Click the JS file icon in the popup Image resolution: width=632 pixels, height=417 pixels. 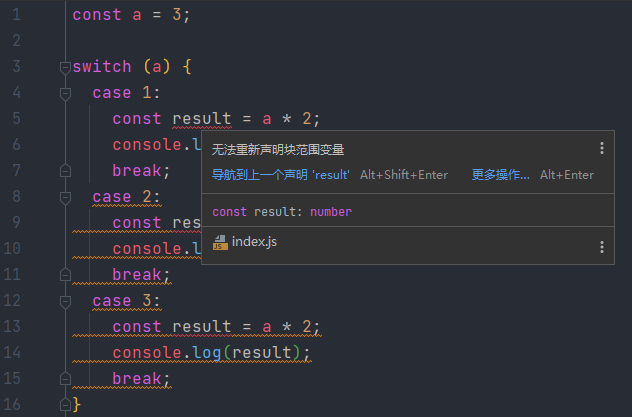[220, 243]
